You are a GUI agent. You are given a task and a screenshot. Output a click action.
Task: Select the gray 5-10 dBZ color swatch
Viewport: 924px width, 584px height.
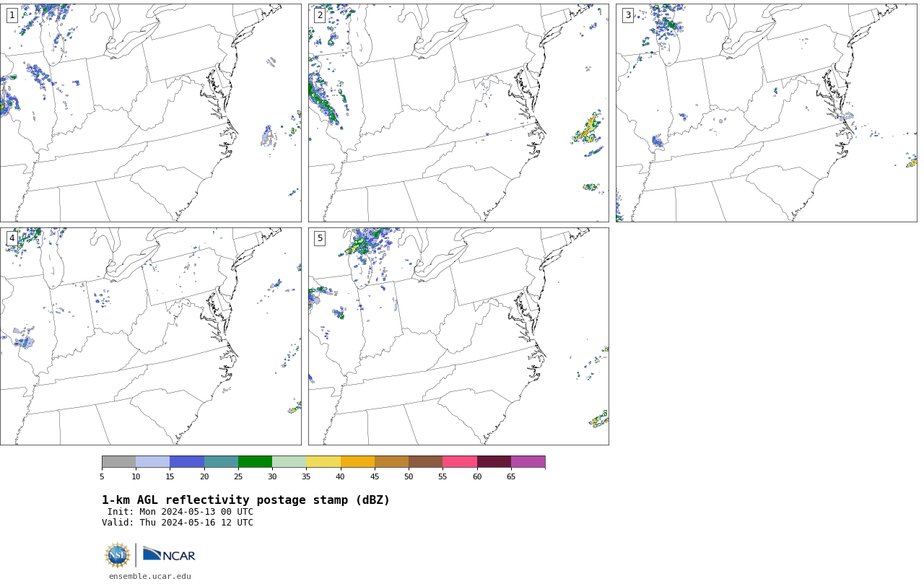(118, 462)
